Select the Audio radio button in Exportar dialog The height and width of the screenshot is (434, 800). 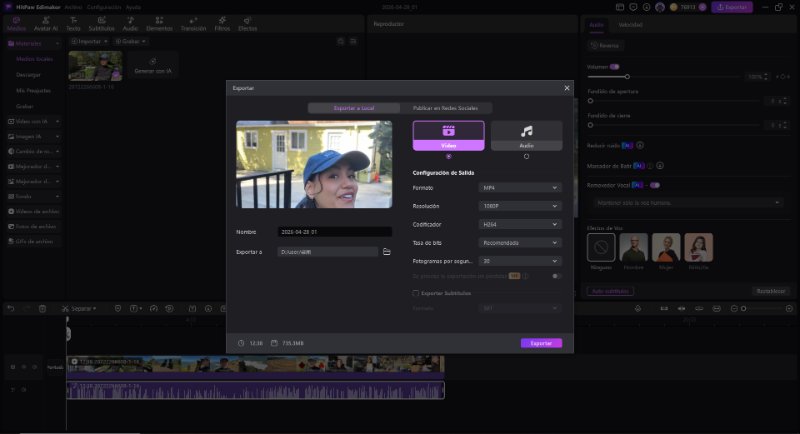[x=527, y=157]
